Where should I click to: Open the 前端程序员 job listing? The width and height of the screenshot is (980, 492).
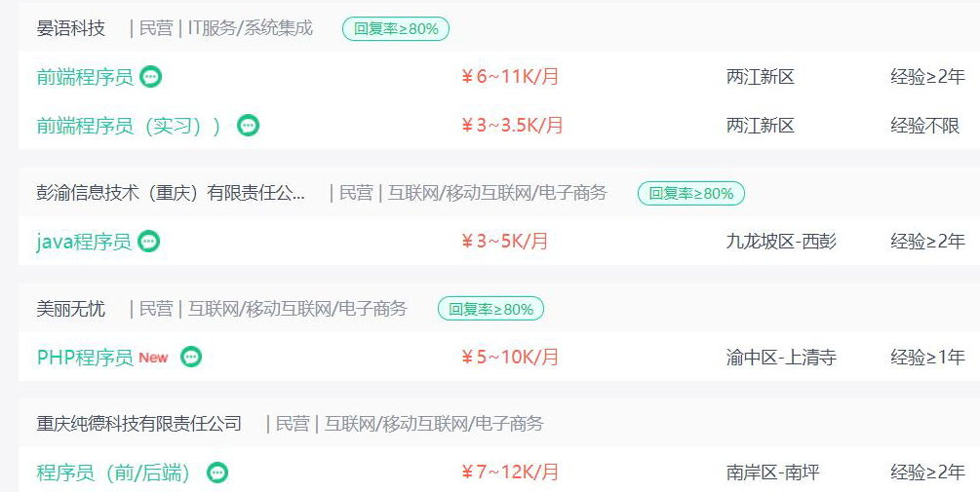point(85,77)
